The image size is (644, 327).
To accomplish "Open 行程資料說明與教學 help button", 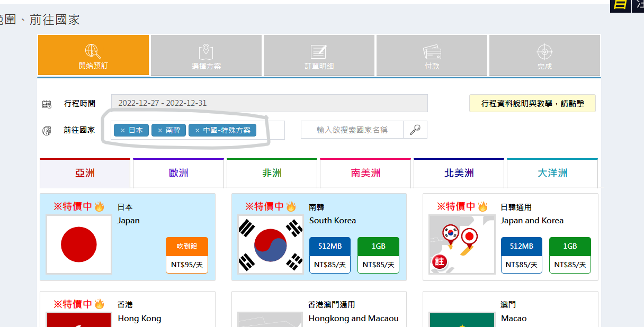I will [x=532, y=104].
